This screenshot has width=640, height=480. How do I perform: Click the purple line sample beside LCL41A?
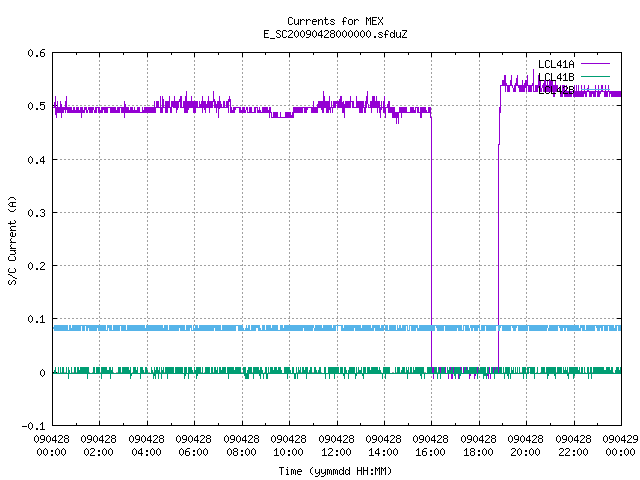[x=595, y=64]
